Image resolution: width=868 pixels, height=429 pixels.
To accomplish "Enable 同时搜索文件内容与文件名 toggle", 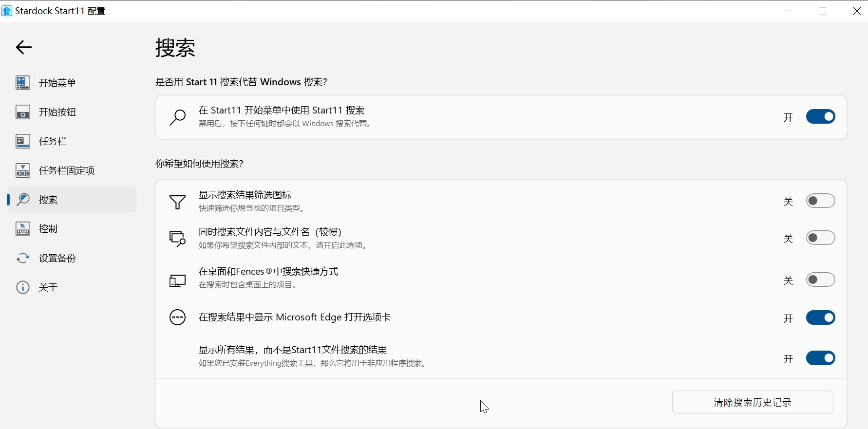I will 821,238.
